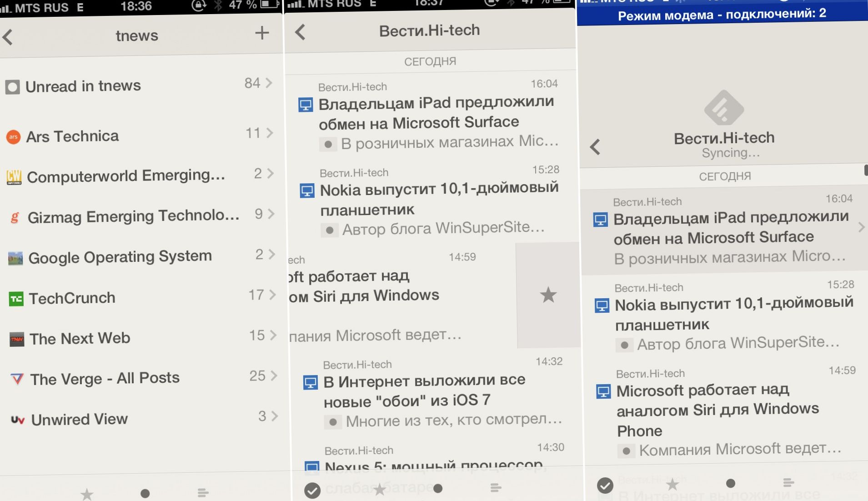The width and height of the screenshot is (868, 501).
Task: Tap list options icon in middle bottom bar
Action: click(496, 488)
